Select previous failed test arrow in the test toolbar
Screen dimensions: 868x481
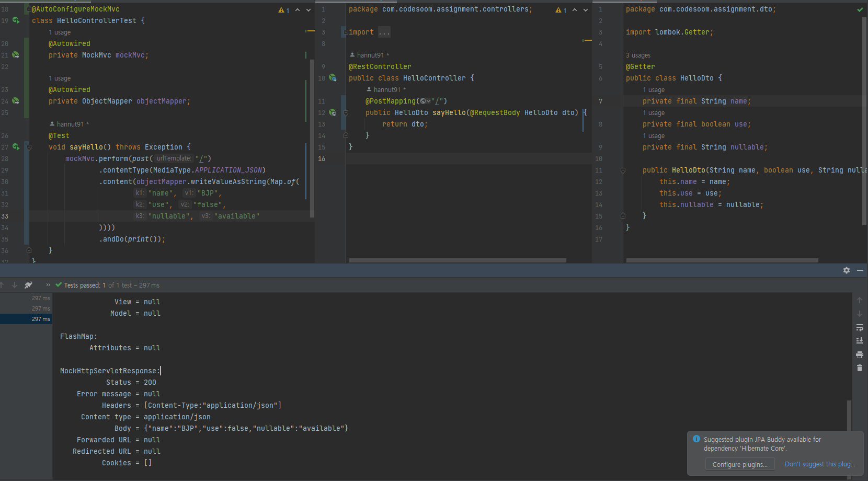coord(2,285)
